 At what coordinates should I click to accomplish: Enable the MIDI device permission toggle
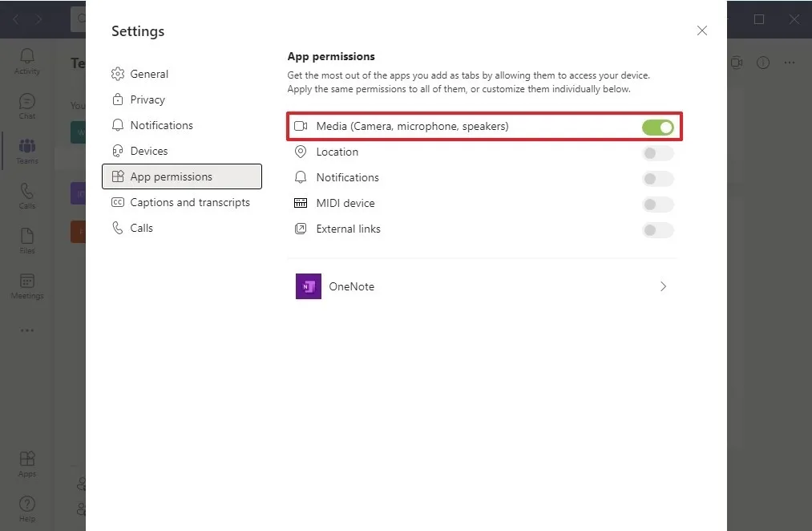point(657,204)
